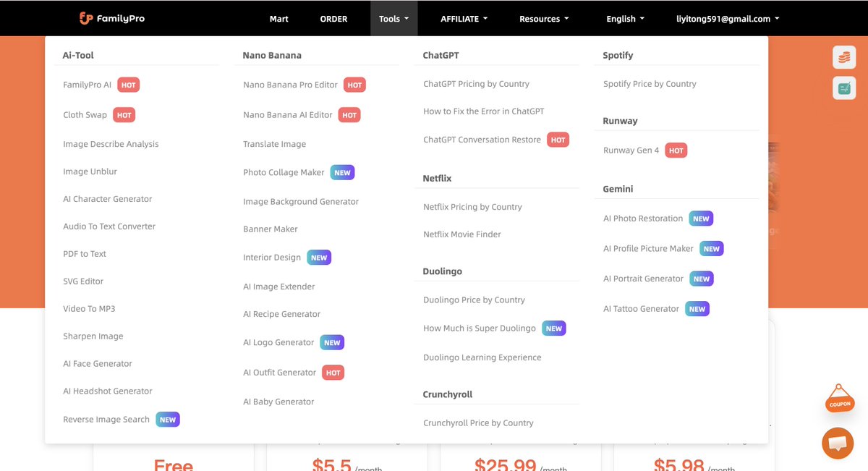Select Sharpen Image

click(x=93, y=336)
